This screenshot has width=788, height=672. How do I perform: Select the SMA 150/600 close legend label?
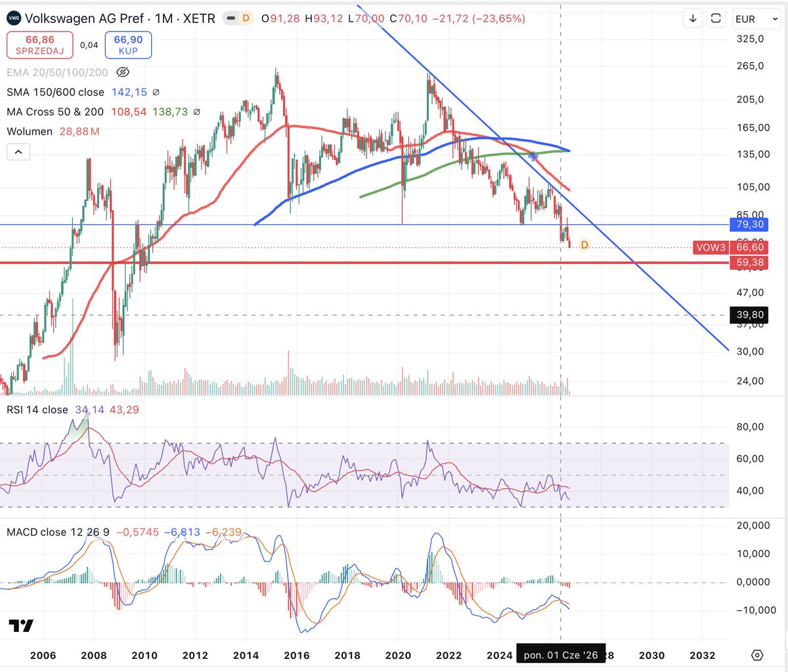pos(55,93)
